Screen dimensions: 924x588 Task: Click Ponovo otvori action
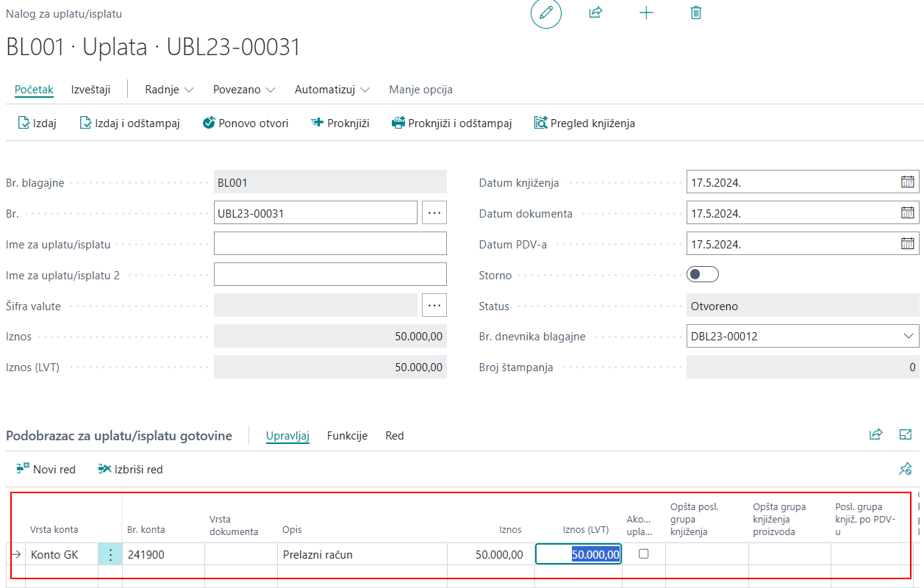tap(245, 123)
